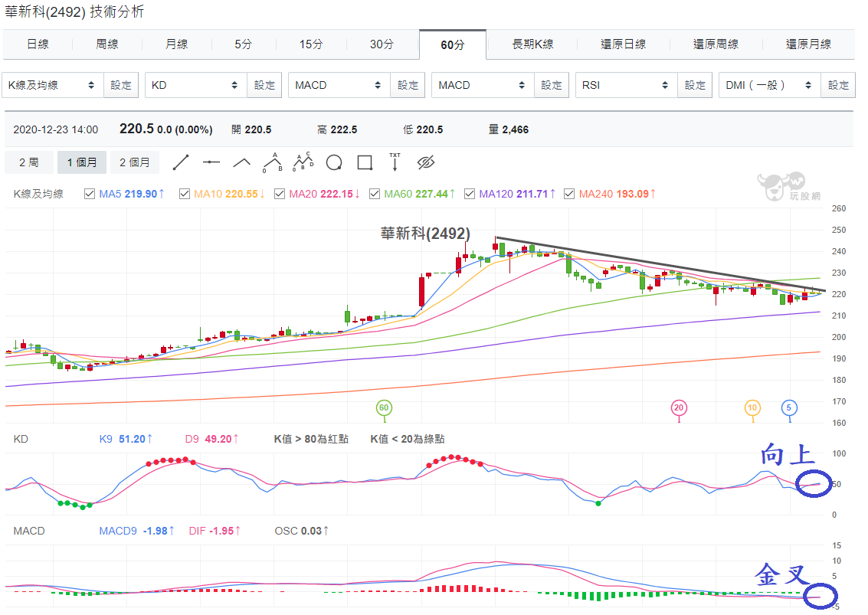Select the angle line drawing tool
The image size is (868, 615).
coord(242,162)
